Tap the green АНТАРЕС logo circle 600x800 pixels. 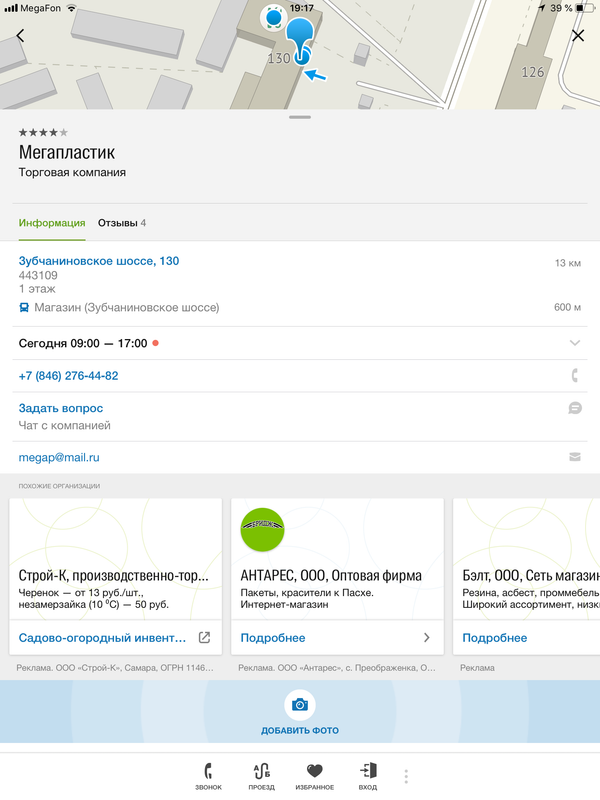[262, 530]
